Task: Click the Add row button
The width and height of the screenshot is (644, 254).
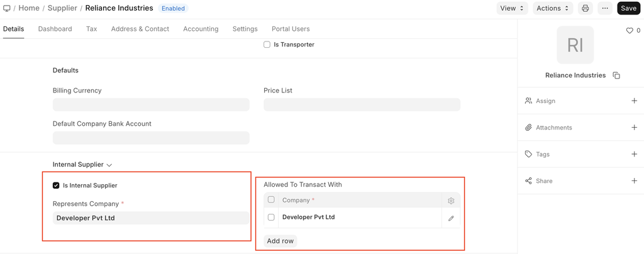Action: (x=280, y=241)
